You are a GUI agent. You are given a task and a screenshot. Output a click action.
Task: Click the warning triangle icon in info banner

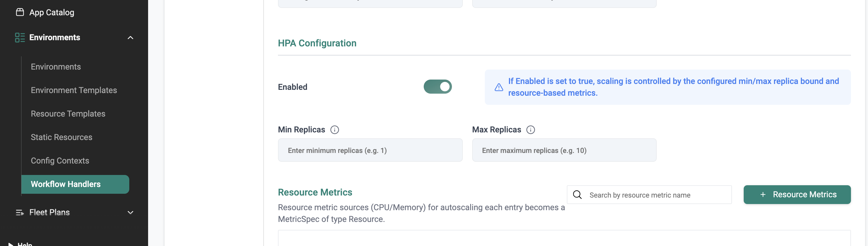click(x=499, y=87)
